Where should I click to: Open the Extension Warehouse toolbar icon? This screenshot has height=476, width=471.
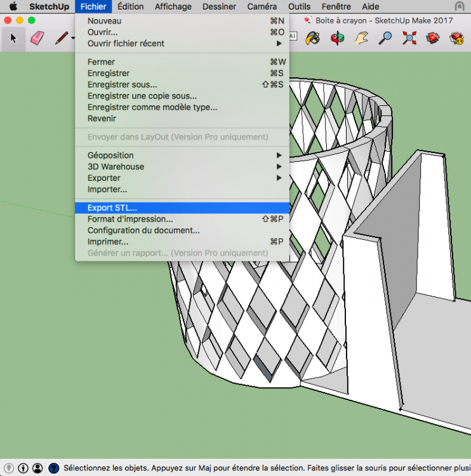457,39
